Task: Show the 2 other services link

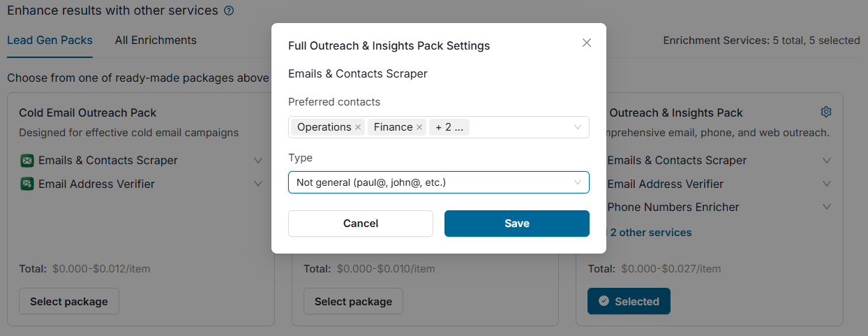Action: pos(650,233)
